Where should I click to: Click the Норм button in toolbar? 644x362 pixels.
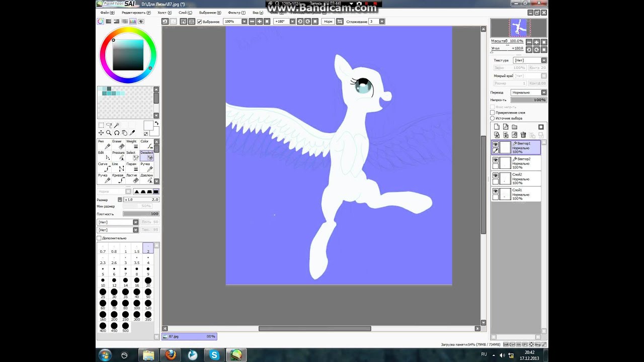pyautogui.click(x=328, y=22)
